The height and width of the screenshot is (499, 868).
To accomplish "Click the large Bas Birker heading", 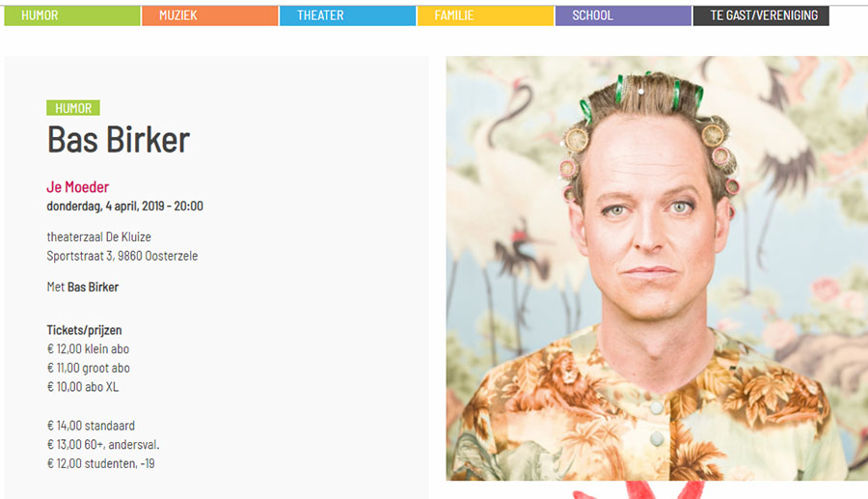I will click(119, 140).
